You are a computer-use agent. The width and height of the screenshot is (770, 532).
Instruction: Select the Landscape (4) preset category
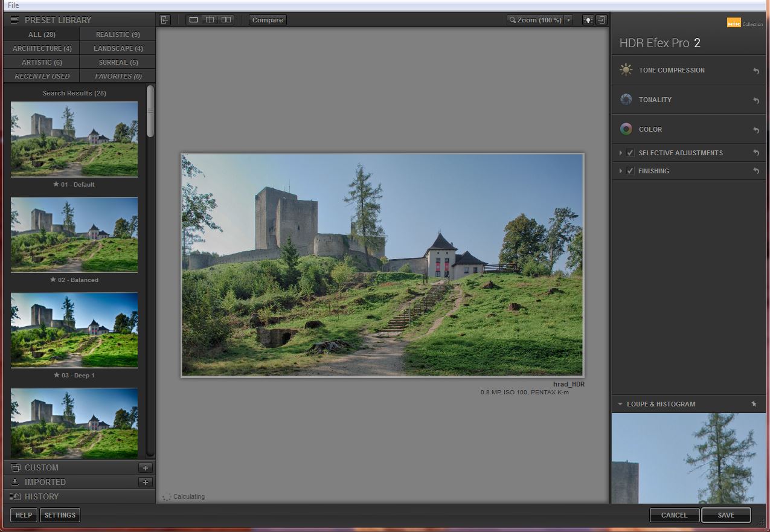118,48
